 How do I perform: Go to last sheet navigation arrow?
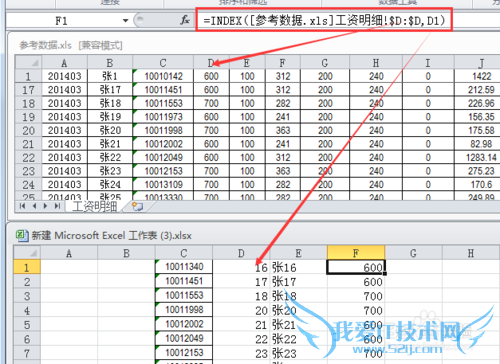click(x=57, y=206)
